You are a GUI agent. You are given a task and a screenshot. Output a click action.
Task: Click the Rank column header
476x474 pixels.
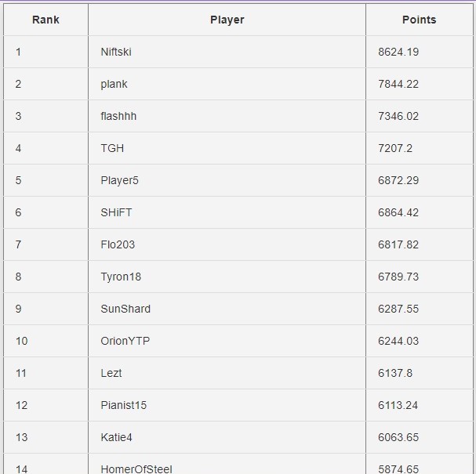point(45,20)
